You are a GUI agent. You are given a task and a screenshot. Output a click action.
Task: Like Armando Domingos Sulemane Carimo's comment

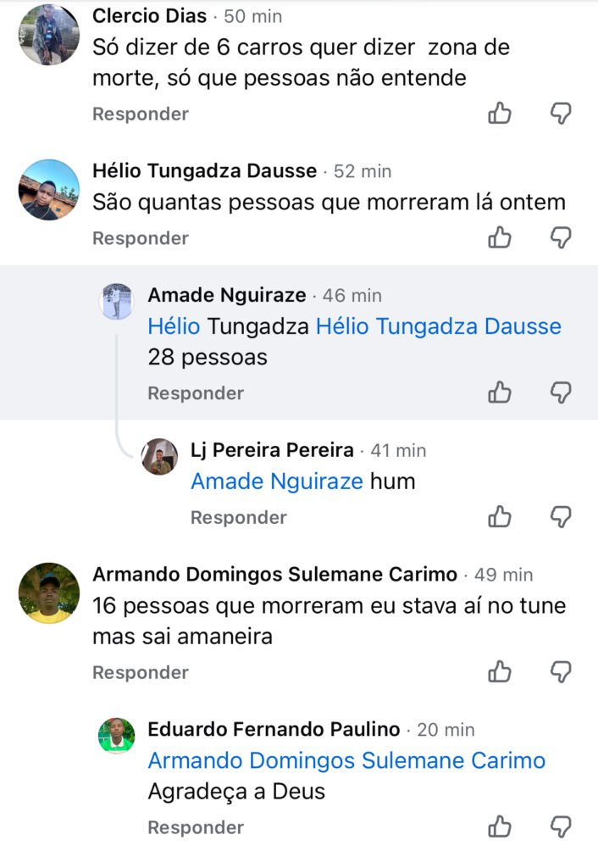[500, 672]
